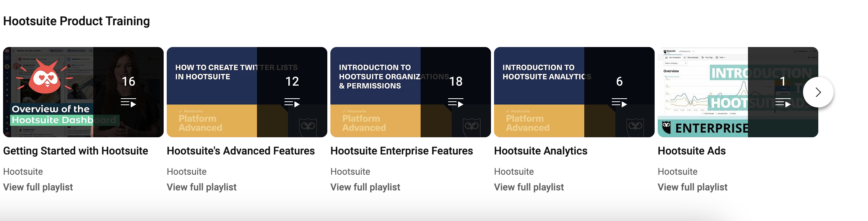This screenshot has width=868, height=221.
Task: Click playlist icon on Hootsuite Analytics thumbnail
Action: click(x=619, y=103)
